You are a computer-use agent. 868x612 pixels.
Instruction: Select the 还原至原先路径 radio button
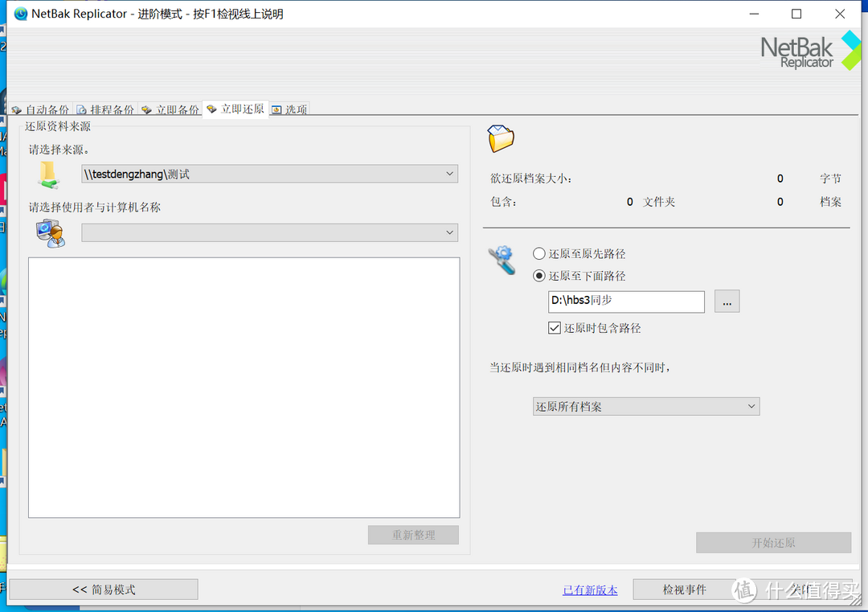[x=538, y=253]
